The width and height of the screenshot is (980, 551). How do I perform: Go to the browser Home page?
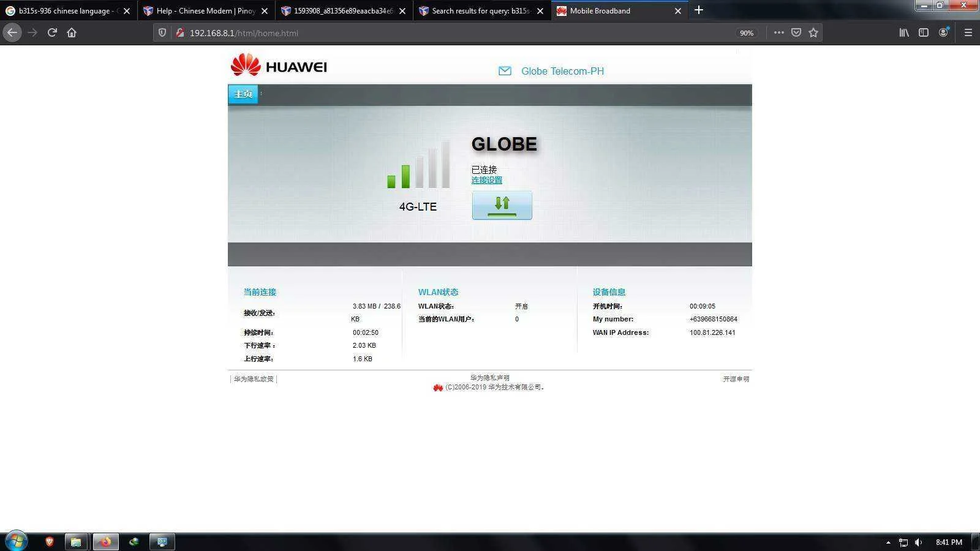(x=72, y=32)
